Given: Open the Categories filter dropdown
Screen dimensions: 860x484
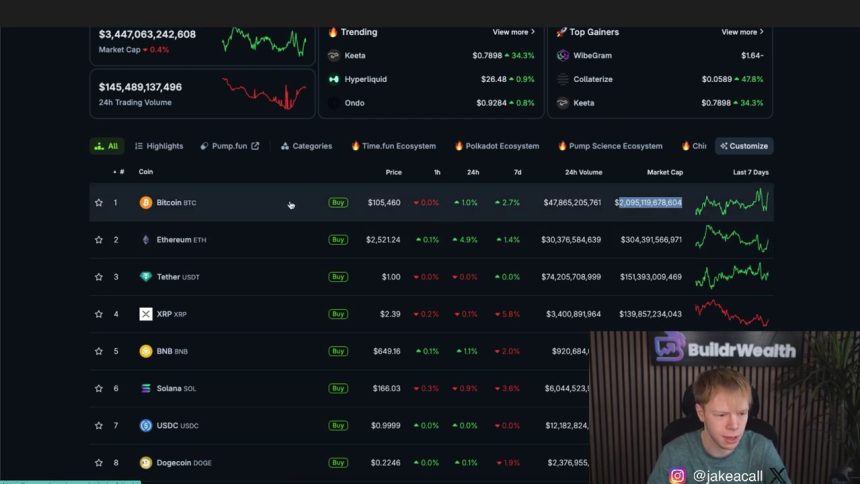Looking at the screenshot, I should [306, 146].
